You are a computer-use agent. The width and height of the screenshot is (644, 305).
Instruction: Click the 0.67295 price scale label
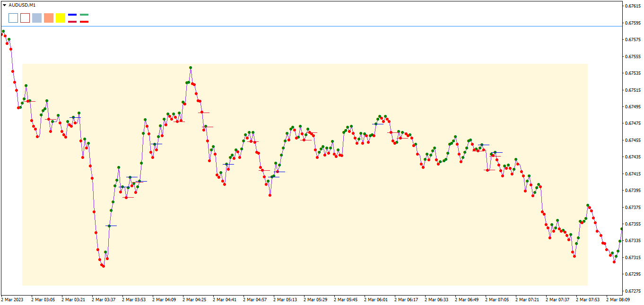[x=633, y=274]
